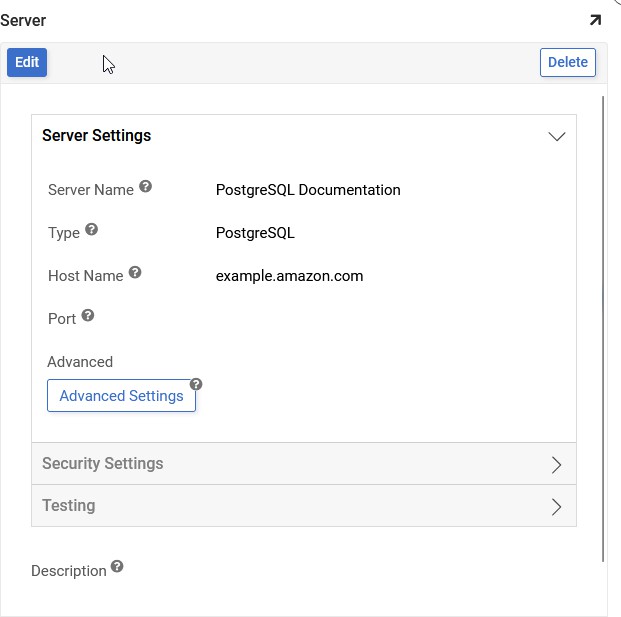Click help icon by Advanced Settings button
Image resolution: width=621 pixels, height=617 pixels.
pyautogui.click(x=196, y=384)
